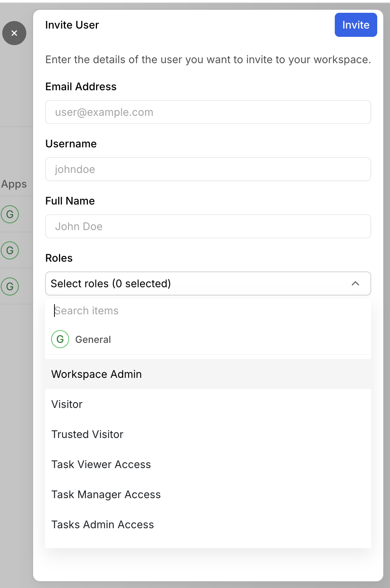Image resolution: width=390 pixels, height=588 pixels.
Task: Pick the Trusted Visitor role
Action: (x=87, y=434)
